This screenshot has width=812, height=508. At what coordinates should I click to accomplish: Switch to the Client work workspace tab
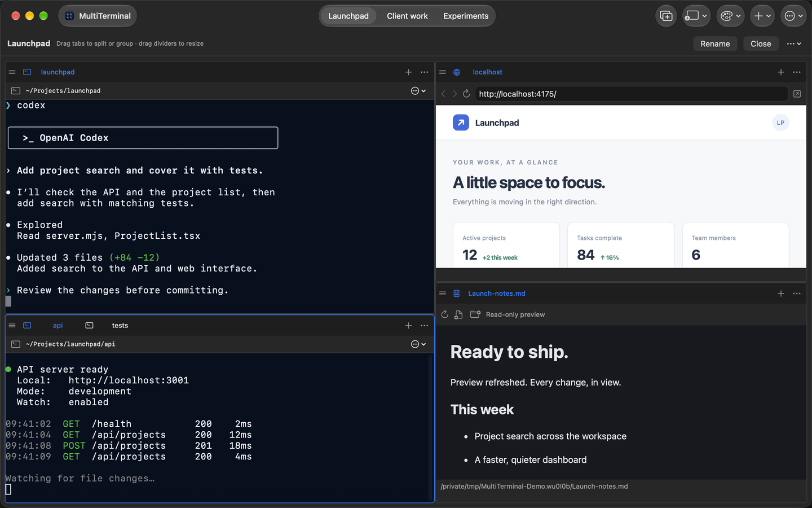tap(407, 16)
